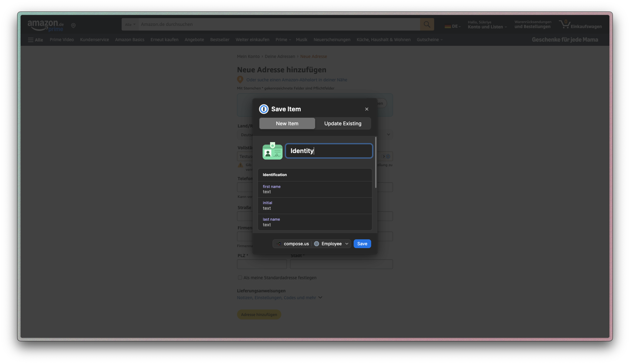630x364 pixels.
Task: Click the delivery location pin icon
Action: 73,26
